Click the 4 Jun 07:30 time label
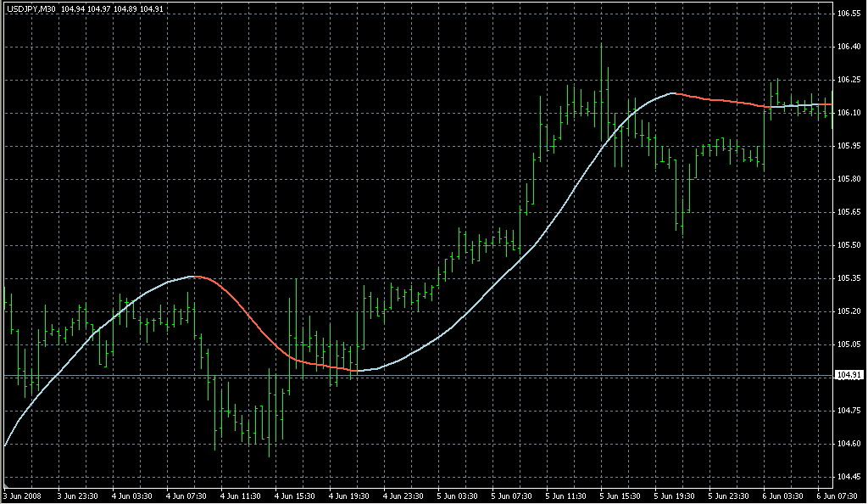The image size is (868, 504). pos(188,496)
